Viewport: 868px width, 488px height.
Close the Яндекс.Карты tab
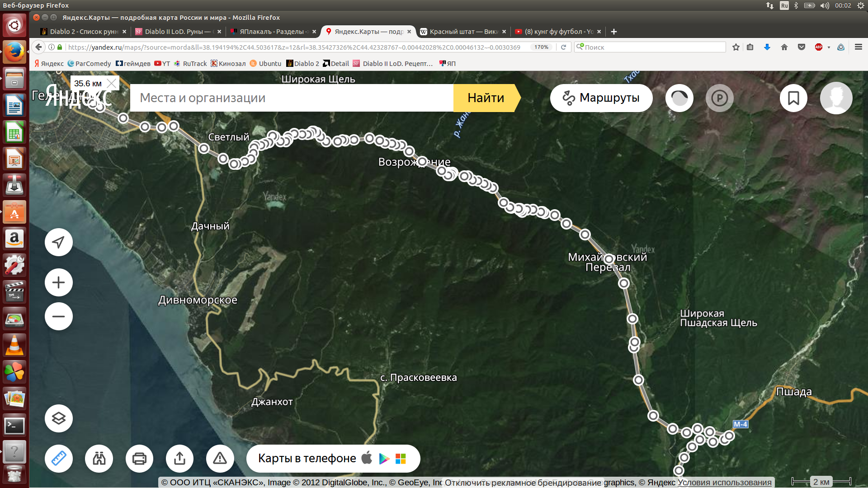tap(409, 32)
